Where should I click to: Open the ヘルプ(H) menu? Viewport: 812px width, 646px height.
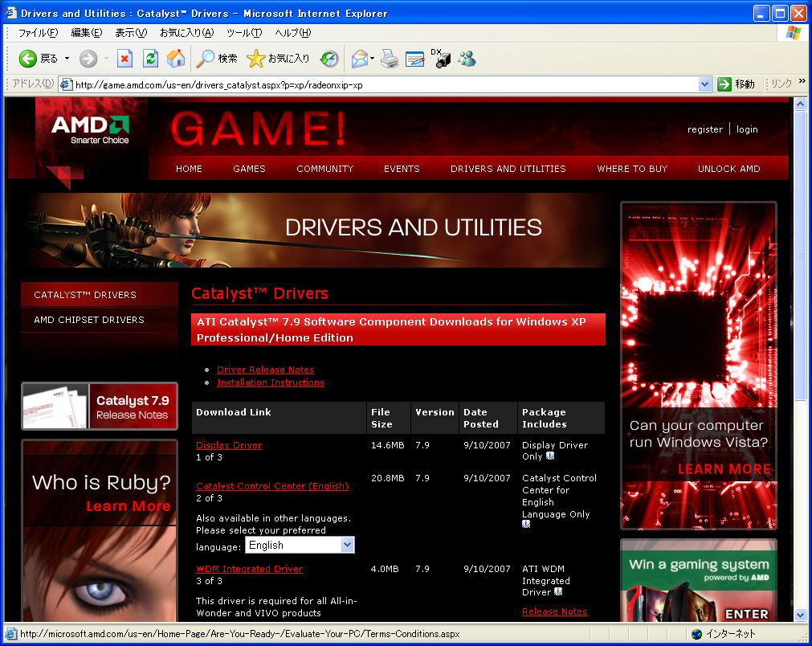click(292, 33)
